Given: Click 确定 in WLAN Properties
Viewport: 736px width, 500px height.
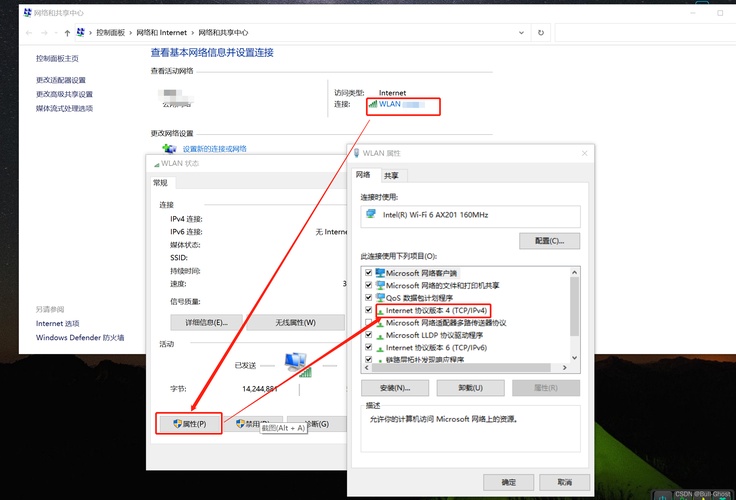Looking at the screenshot, I should point(508,482).
